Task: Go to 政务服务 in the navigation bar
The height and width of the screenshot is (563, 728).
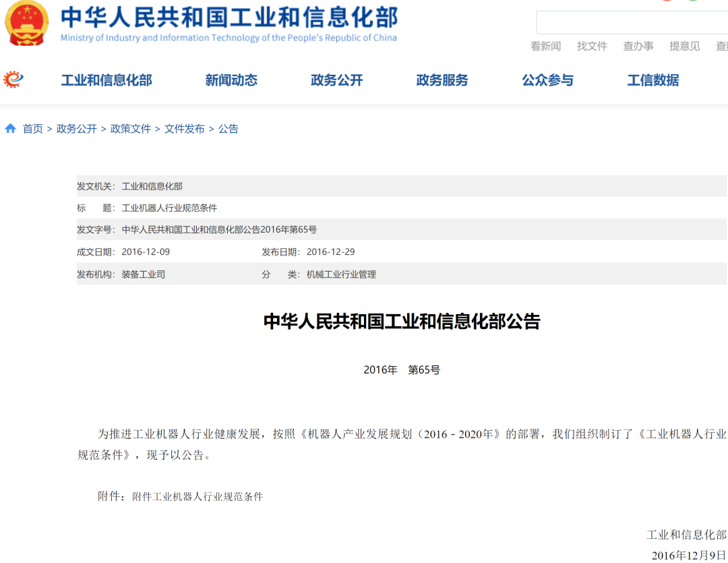Action: pyautogui.click(x=442, y=80)
